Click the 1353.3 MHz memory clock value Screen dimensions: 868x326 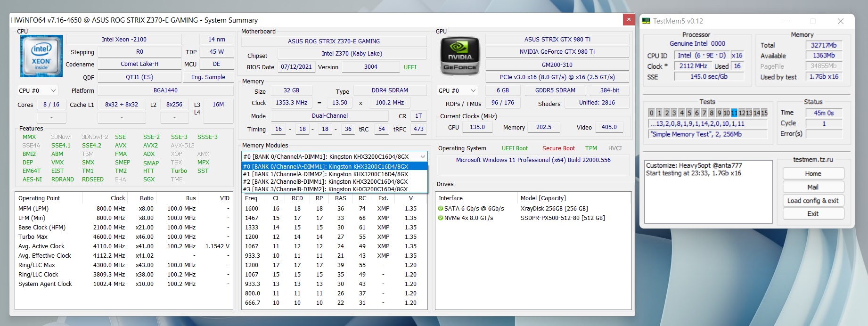(292, 103)
